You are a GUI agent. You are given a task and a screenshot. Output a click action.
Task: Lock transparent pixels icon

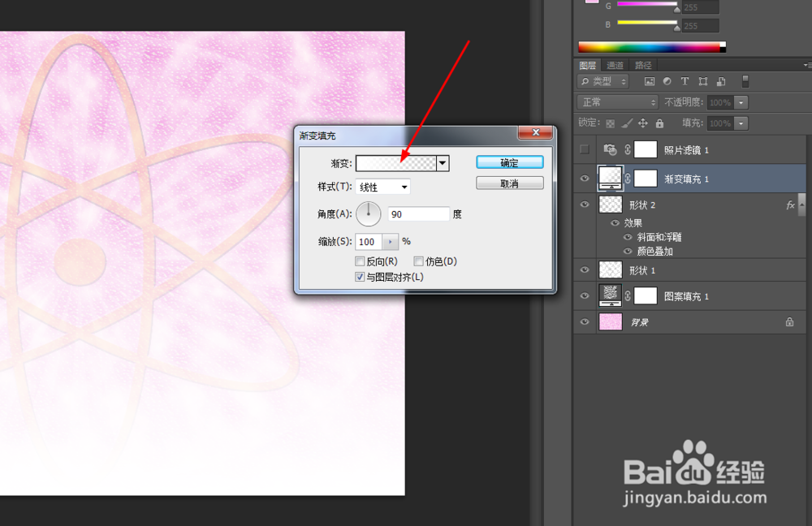point(611,123)
